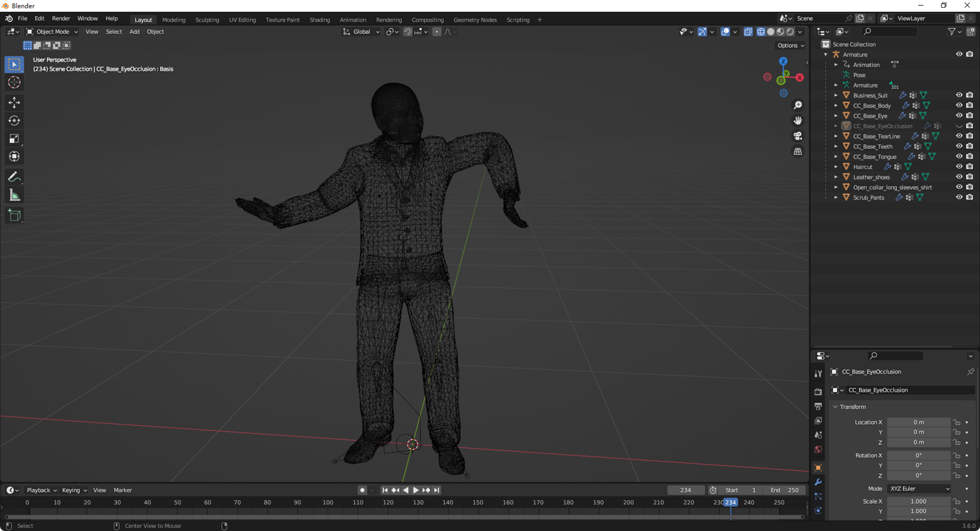Open the Keying popover in timeline

click(x=74, y=490)
